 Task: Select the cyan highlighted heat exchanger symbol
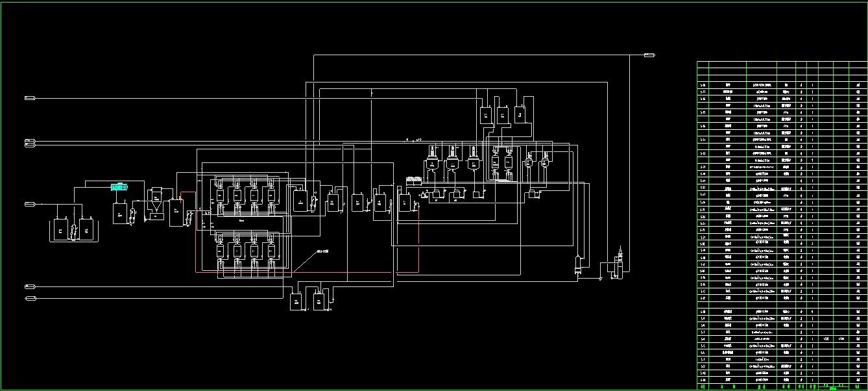[119, 187]
